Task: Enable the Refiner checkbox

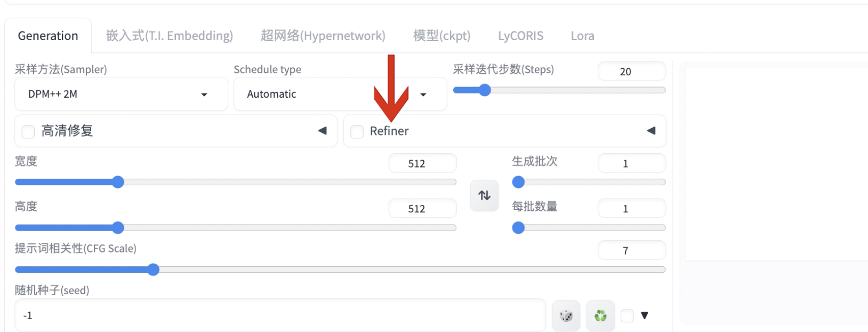Action: [357, 131]
